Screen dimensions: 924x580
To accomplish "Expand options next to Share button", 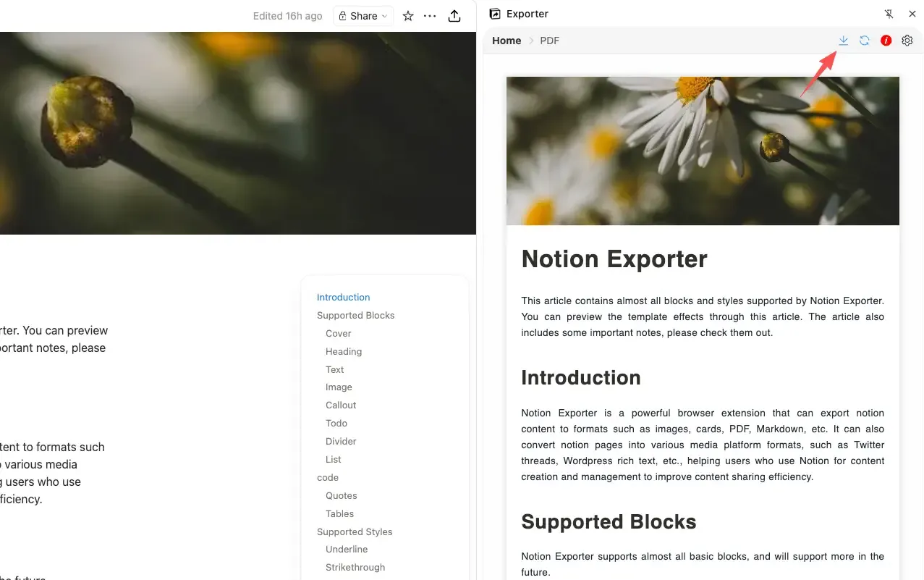I will point(383,15).
